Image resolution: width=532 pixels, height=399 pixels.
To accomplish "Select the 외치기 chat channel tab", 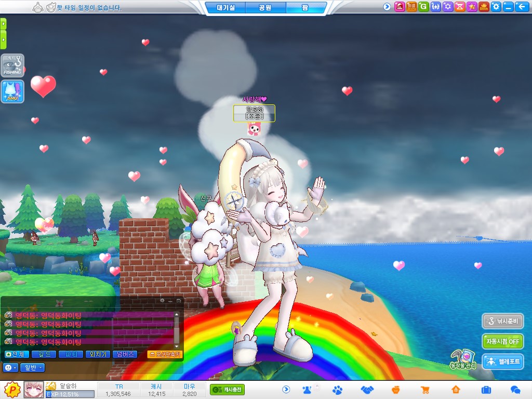I will (x=98, y=354).
